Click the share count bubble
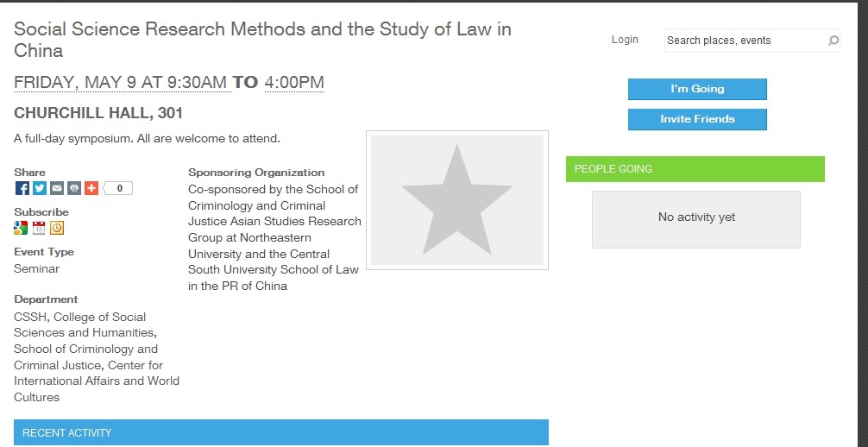The width and height of the screenshot is (868, 447). coord(119,188)
